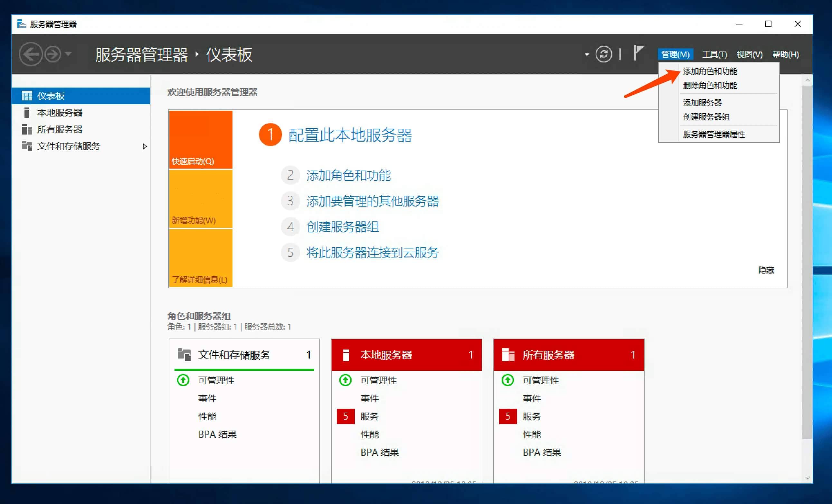Click the 新增功能(W) tile
This screenshot has height=504, width=832.
pyautogui.click(x=201, y=199)
